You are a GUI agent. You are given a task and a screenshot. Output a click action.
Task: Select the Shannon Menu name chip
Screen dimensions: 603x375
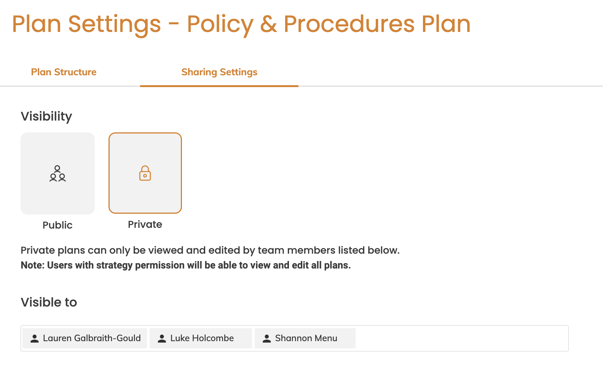click(x=305, y=338)
